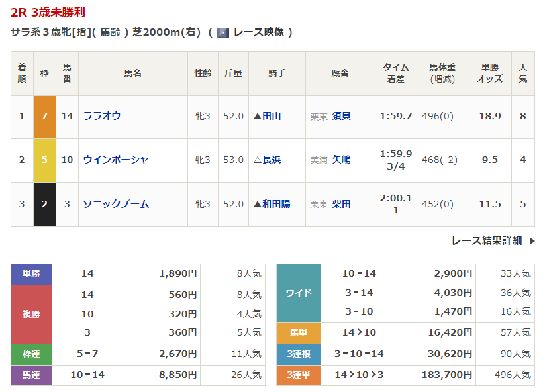Click the 単勝 payout label
The height and width of the screenshot is (392, 545).
click(31, 273)
